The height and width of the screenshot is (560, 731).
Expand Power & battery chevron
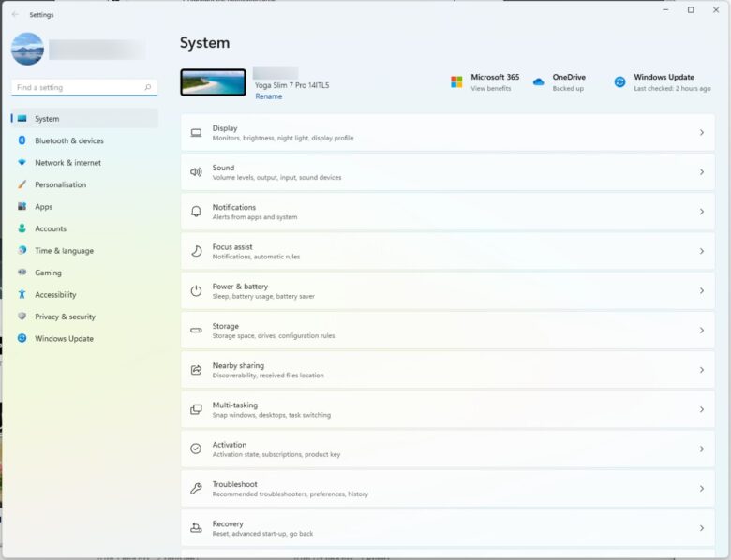click(702, 290)
